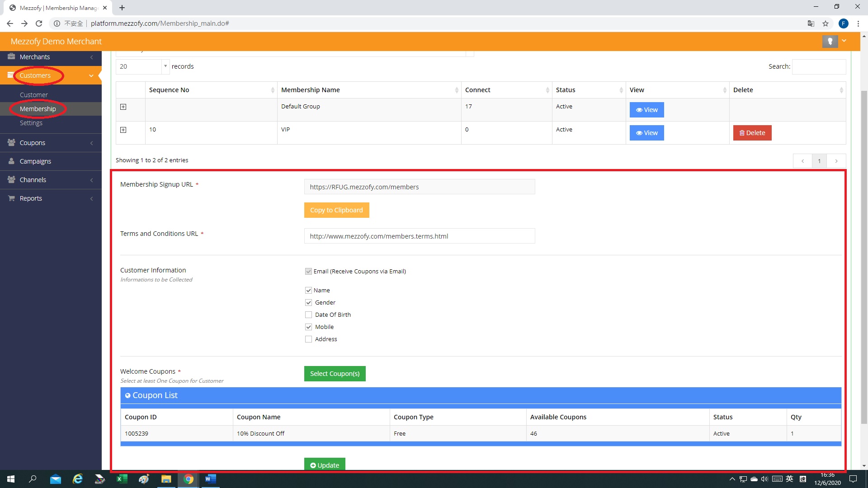Viewport: 868px width, 488px height.
Task: Click the Merchants briefcase icon in sidebar
Action: [11, 56]
